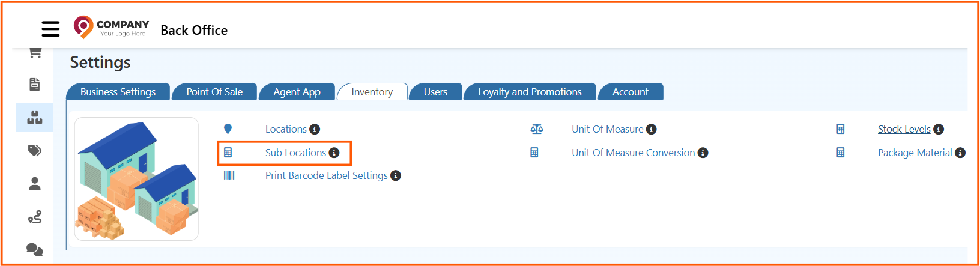
Task: Select the Loyalty and Promotions tab
Action: (x=530, y=92)
